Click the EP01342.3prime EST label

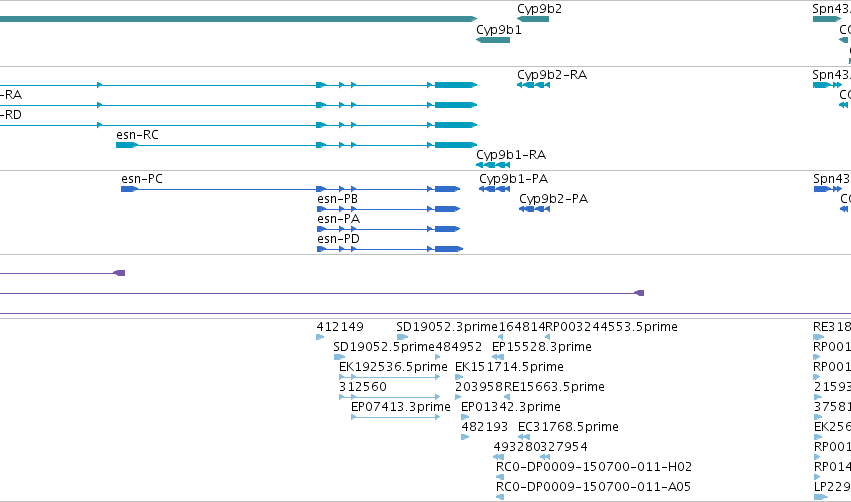(x=511, y=407)
